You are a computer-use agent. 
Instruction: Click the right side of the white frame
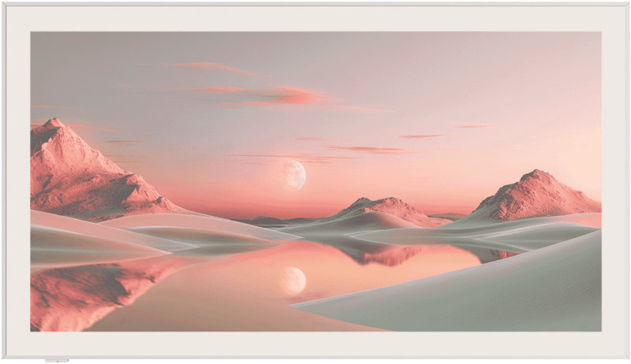pos(614,181)
